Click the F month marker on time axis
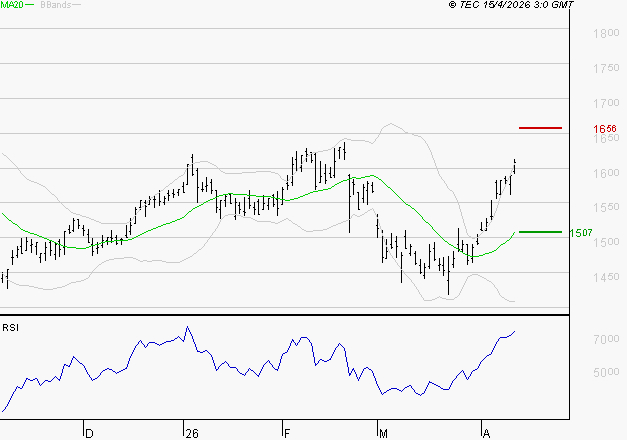 point(287,434)
